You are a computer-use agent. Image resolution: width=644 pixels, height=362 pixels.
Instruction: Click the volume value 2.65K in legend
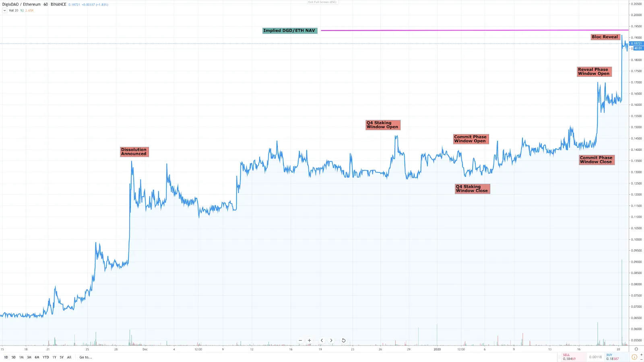pos(29,10)
